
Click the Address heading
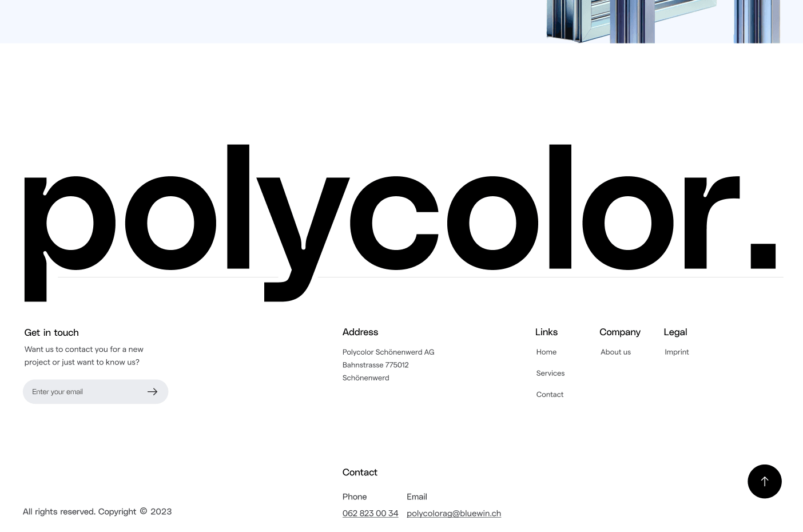360,332
